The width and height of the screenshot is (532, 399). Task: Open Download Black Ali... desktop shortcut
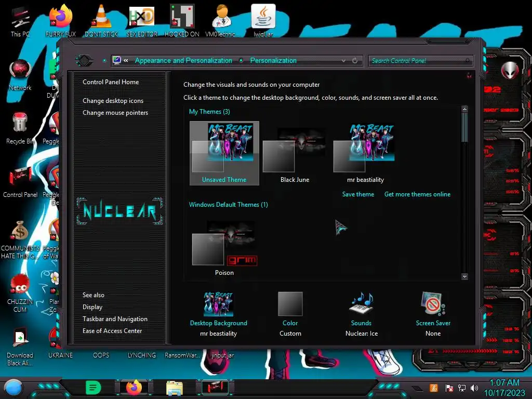[x=20, y=347]
